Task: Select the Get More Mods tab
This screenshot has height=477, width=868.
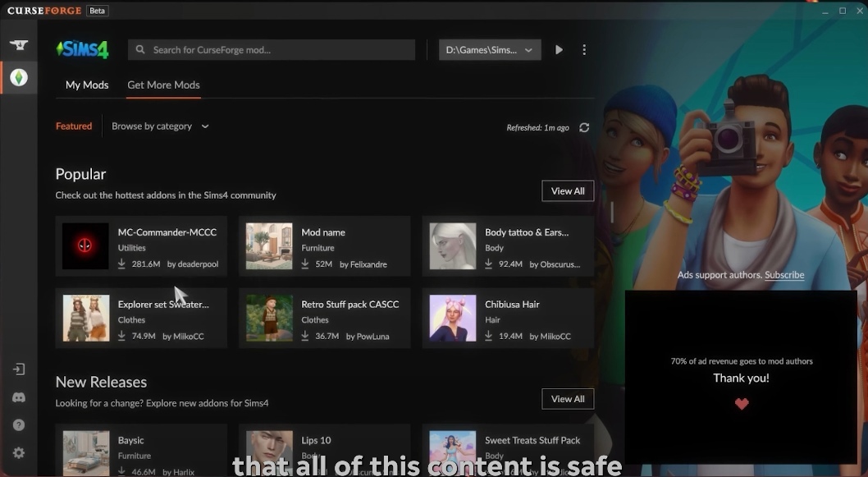Action: coord(163,85)
